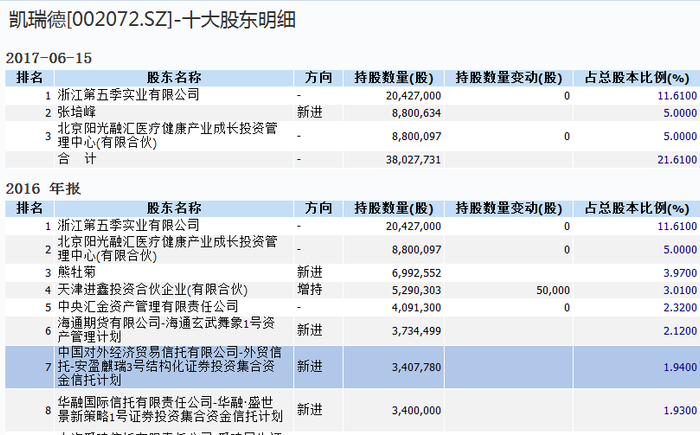Image resolution: width=700 pixels, height=435 pixels.
Task: Click the 3.9700 percentage for 熊牡菊
Action: (x=680, y=273)
